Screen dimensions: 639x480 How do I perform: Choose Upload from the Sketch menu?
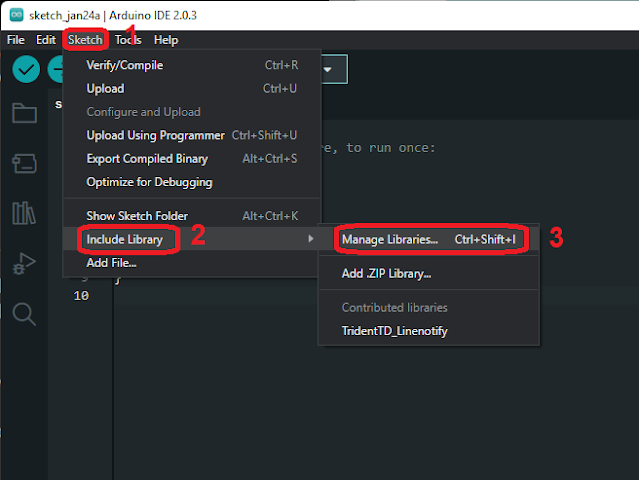pos(192,88)
